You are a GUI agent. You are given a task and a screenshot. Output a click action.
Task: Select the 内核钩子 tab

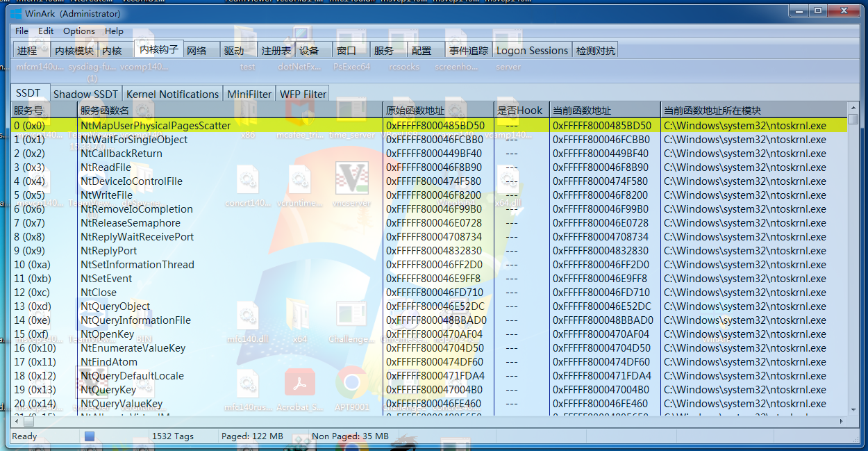pos(158,49)
